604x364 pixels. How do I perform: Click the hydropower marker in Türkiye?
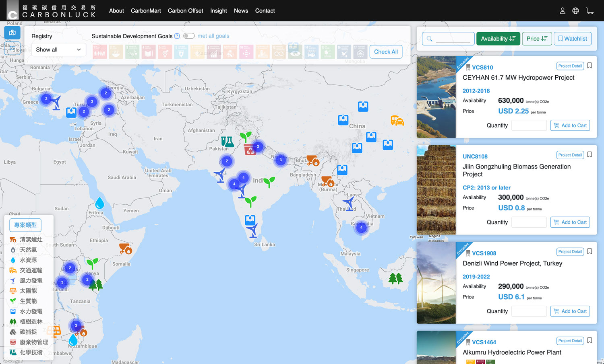click(71, 112)
